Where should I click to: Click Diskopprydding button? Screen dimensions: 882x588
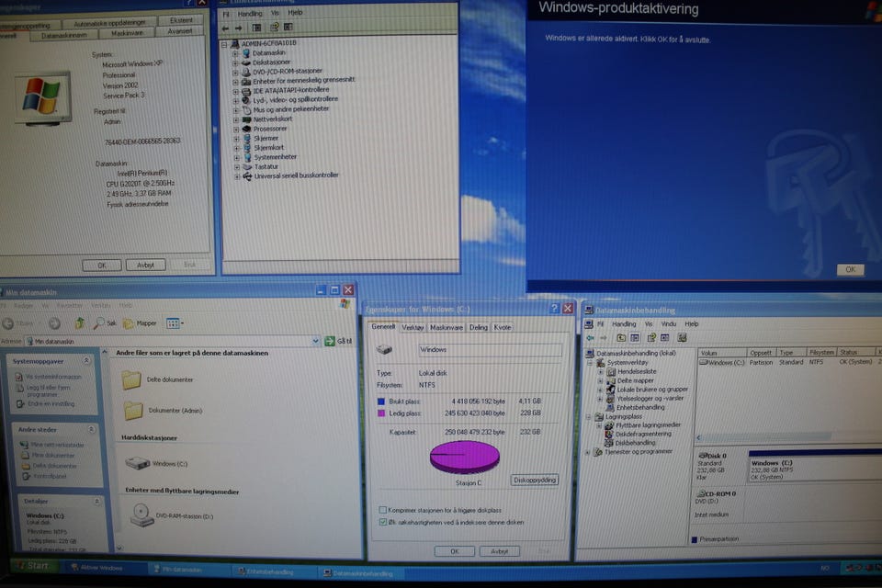[x=534, y=480]
